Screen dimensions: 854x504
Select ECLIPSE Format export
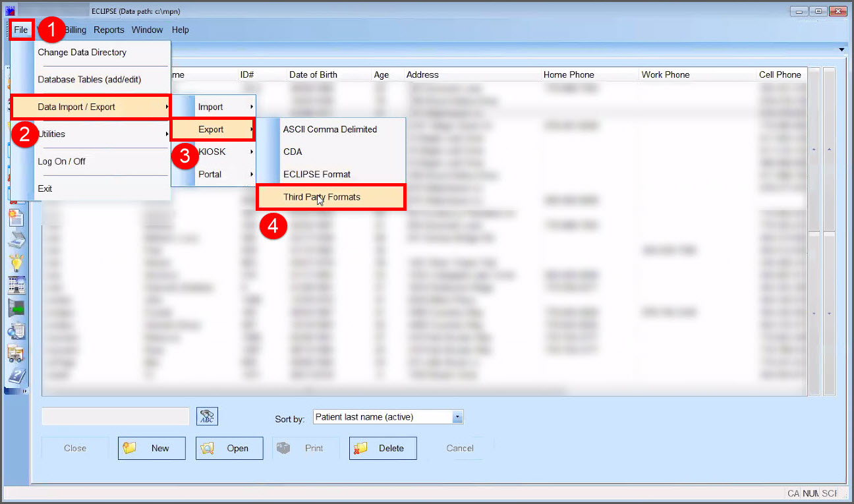click(x=331, y=174)
